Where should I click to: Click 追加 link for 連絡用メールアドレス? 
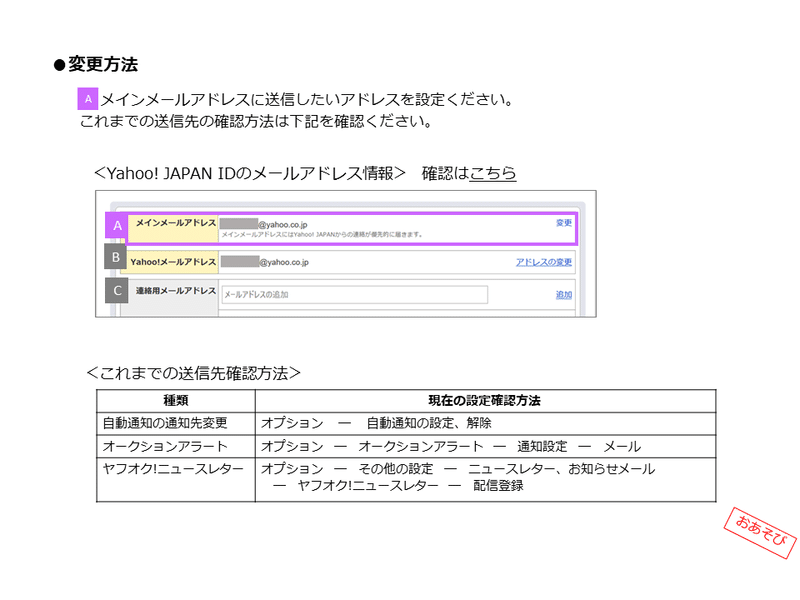click(x=564, y=294)
